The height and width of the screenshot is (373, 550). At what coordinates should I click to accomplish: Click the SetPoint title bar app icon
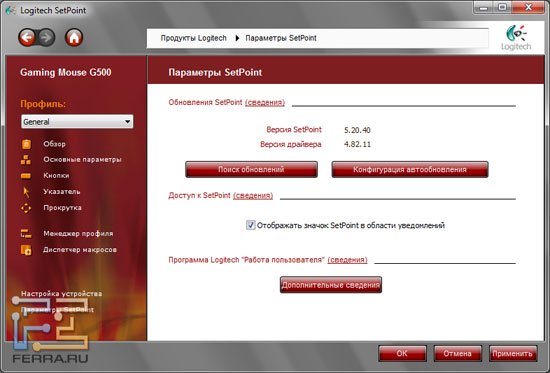click(x=11, y=10)
